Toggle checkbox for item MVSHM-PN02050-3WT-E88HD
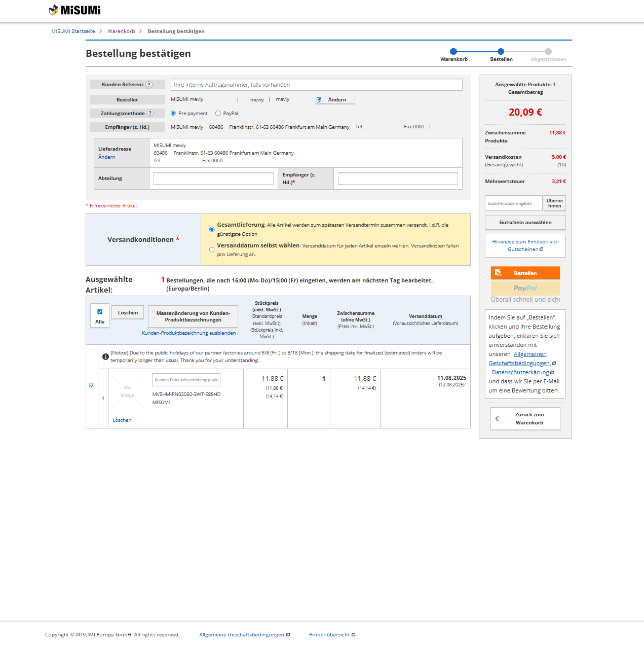Screen dimensions: 644x646 [x=92, y=386]
